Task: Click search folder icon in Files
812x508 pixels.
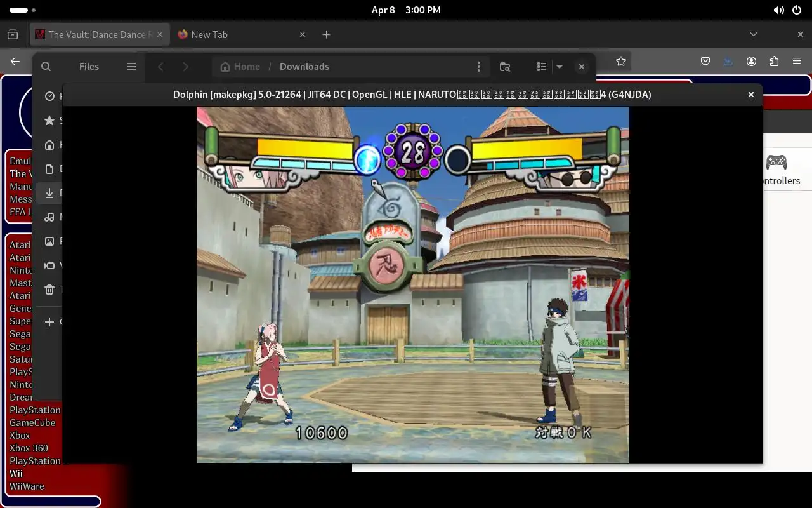Action: 505,66
